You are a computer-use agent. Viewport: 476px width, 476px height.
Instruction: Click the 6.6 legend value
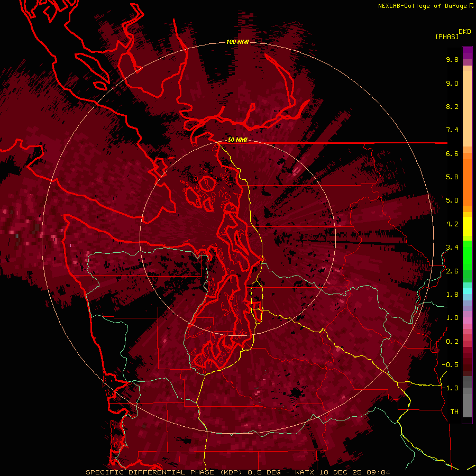click(452, 153)
